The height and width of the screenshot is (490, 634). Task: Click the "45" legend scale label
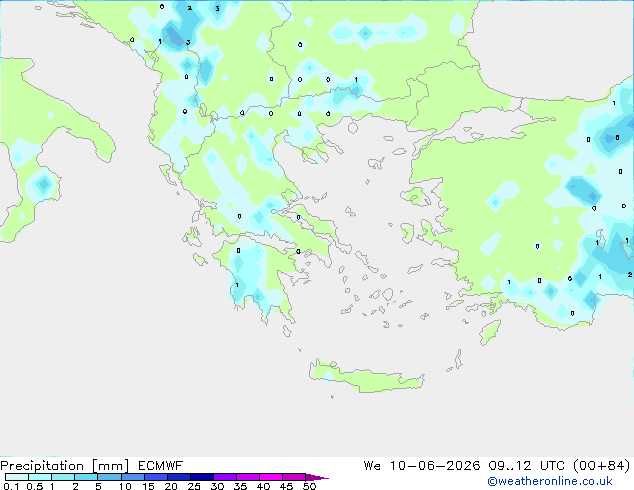click(286, 486)
